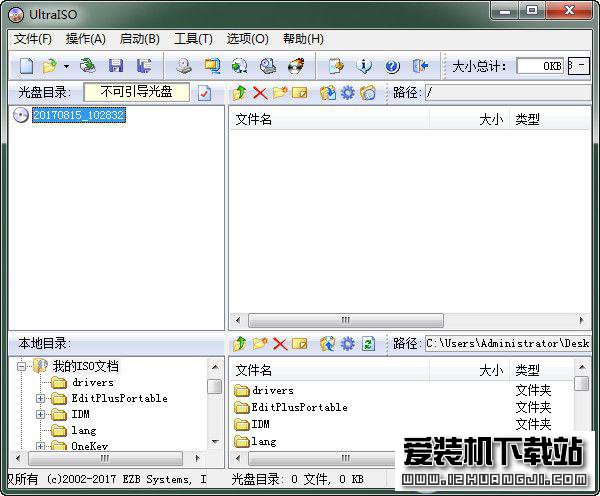Show image properties via the info icon
600x496 pixels.
coord(364,66)
